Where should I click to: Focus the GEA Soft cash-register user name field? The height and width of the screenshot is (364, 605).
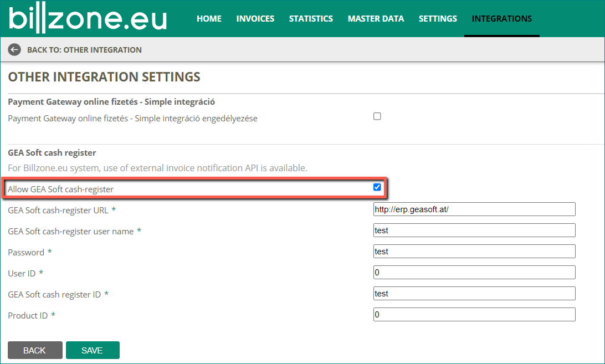[x=474, y=230]
